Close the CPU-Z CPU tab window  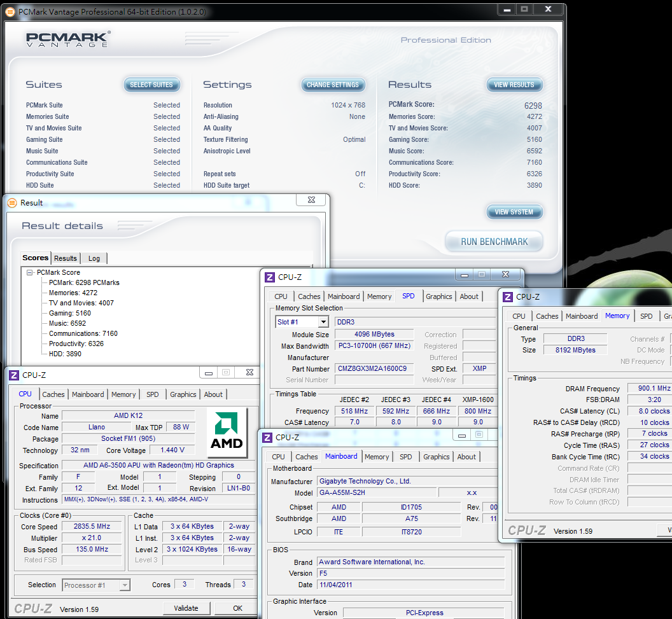(x=249, y=373)
